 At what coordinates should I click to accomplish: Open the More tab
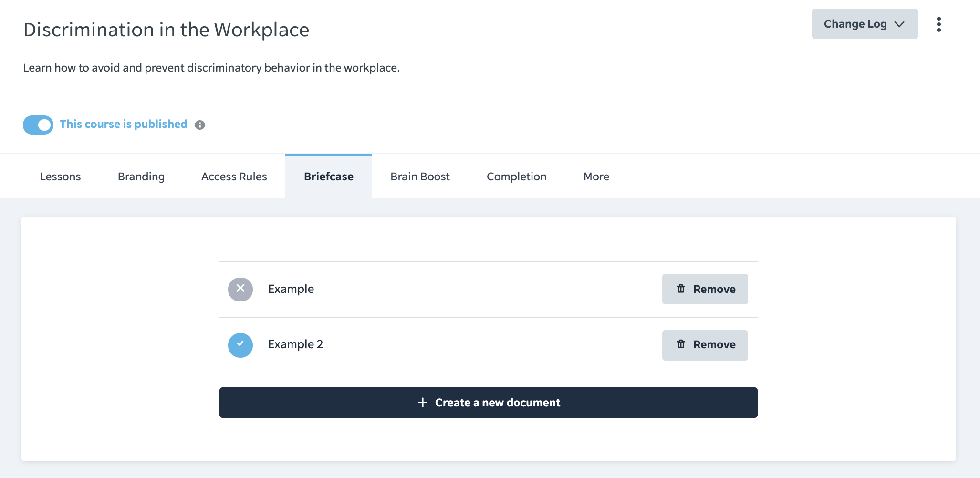pos(596,177)
